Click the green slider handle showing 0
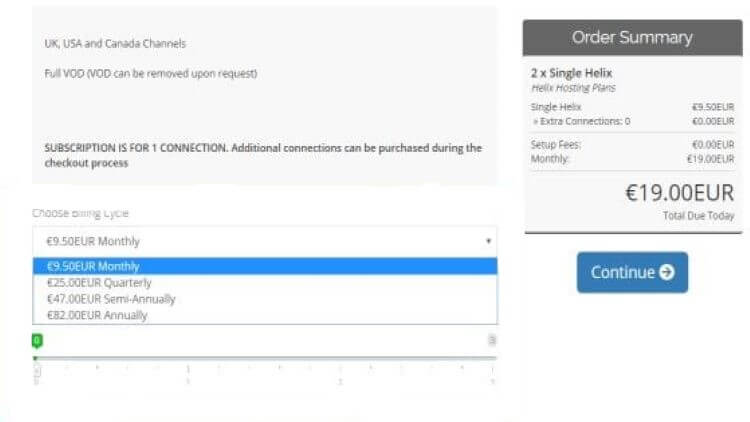750x422 pixels. click(x=37, y=341)
